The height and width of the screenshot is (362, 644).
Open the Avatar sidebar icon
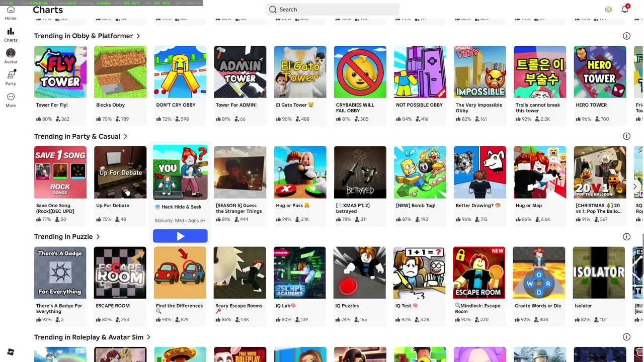click(x=11, y=56)
